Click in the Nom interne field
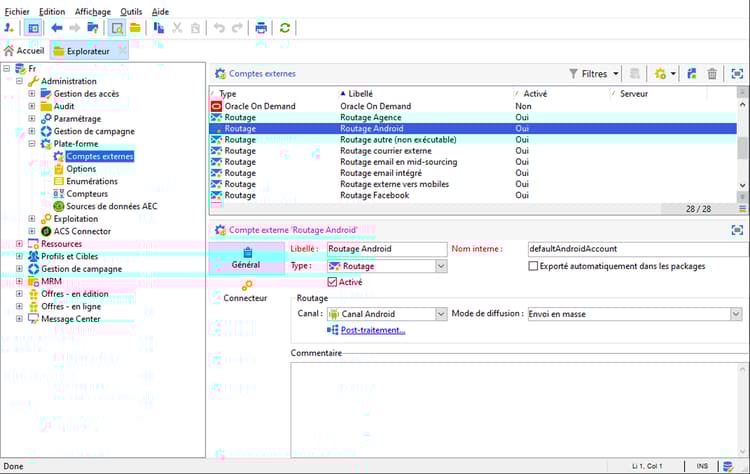The height and width of the screenshot is (474, 750). 638,249
